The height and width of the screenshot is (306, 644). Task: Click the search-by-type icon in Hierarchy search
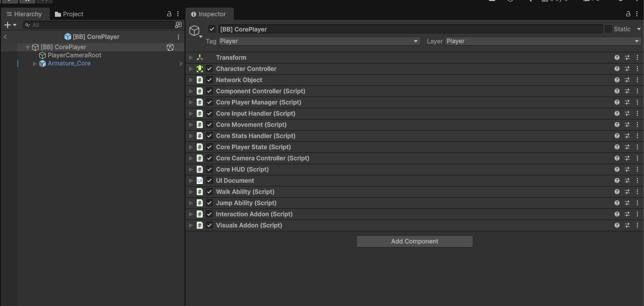(x=178, y=25)
